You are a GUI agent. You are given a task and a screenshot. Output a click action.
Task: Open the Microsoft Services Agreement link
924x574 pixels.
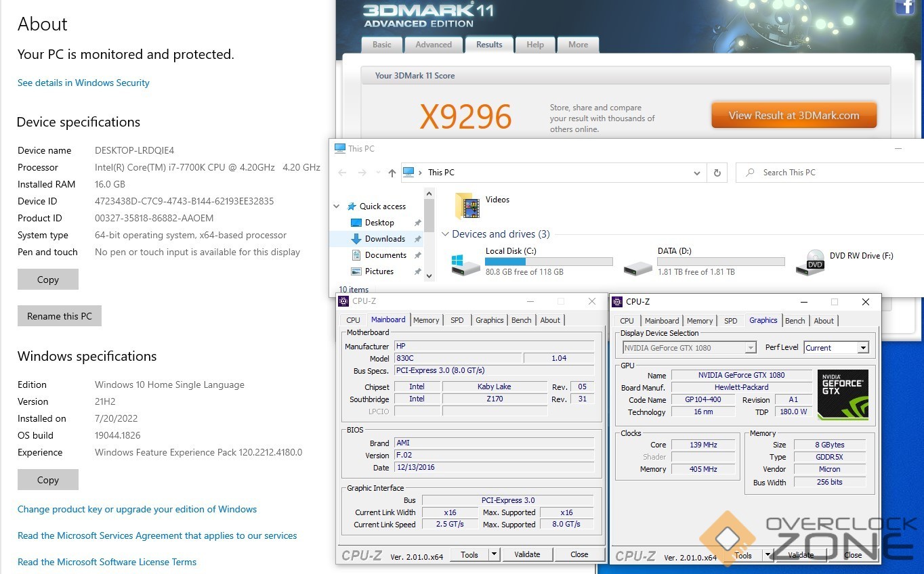click(157, 535)
